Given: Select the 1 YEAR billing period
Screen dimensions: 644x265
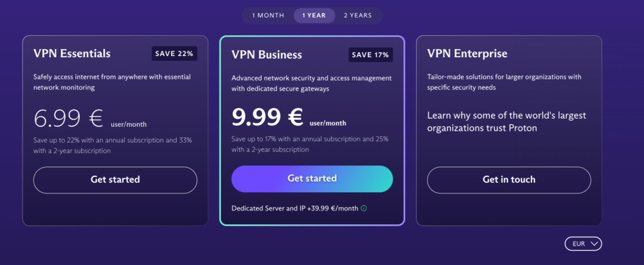Looking at the screenshot, I should (314, 16).
